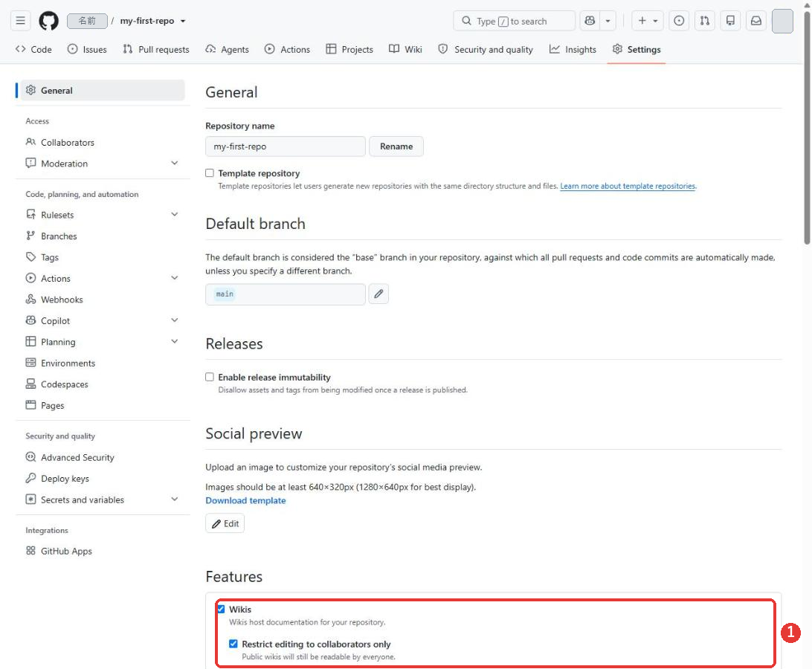Open Learn more about template repositories link
The width and height of the screenshot is (812, 669).
[x=628, y=186]
